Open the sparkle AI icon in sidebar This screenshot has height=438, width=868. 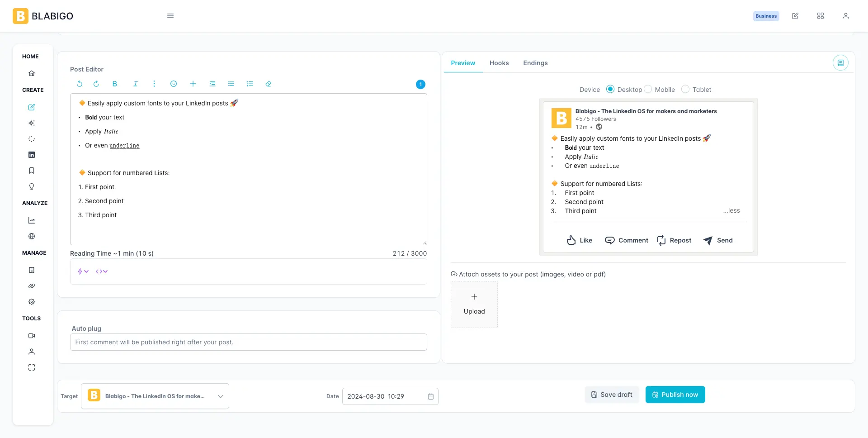[32, 123]
